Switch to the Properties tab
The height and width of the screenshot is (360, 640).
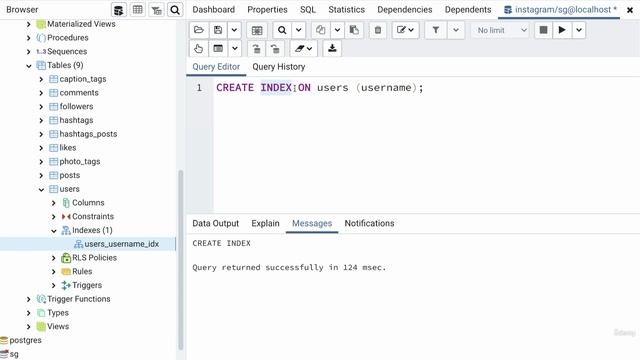[x=267, y=9]
